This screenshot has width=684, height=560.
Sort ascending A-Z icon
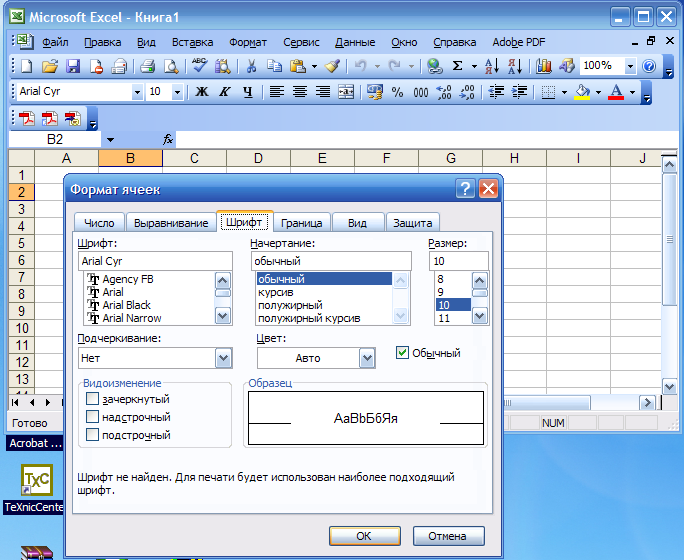[492, 66]
